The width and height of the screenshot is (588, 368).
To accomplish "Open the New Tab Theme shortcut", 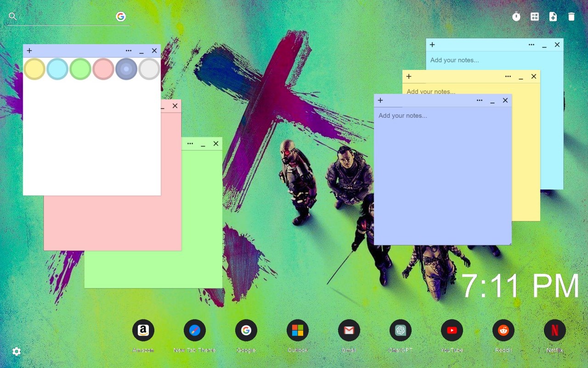I will (x=195, y=330).
